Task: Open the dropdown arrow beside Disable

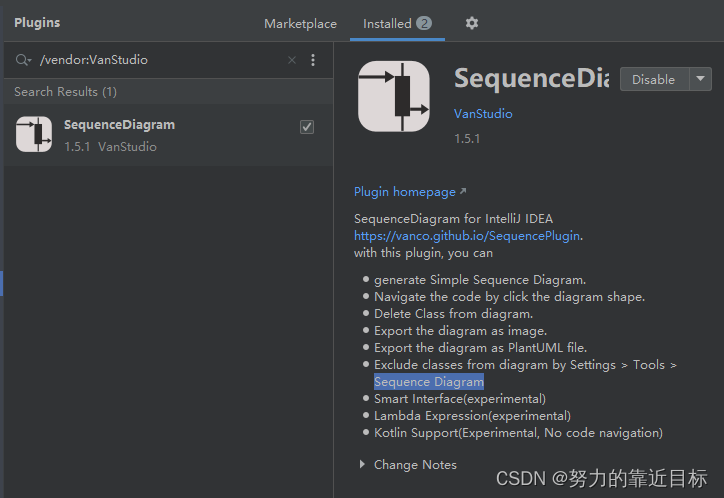Action: pos(700,79)
